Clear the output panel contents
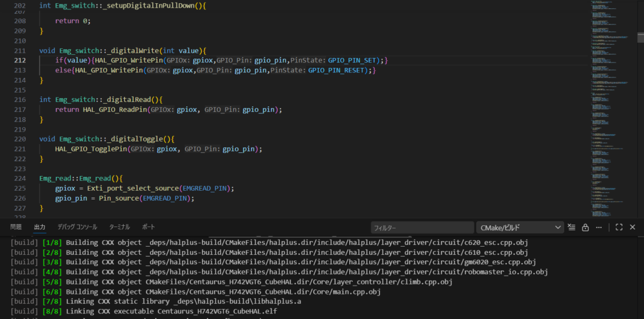The height and width of the screenshot is (319, 644). click(x=572, y=227)
